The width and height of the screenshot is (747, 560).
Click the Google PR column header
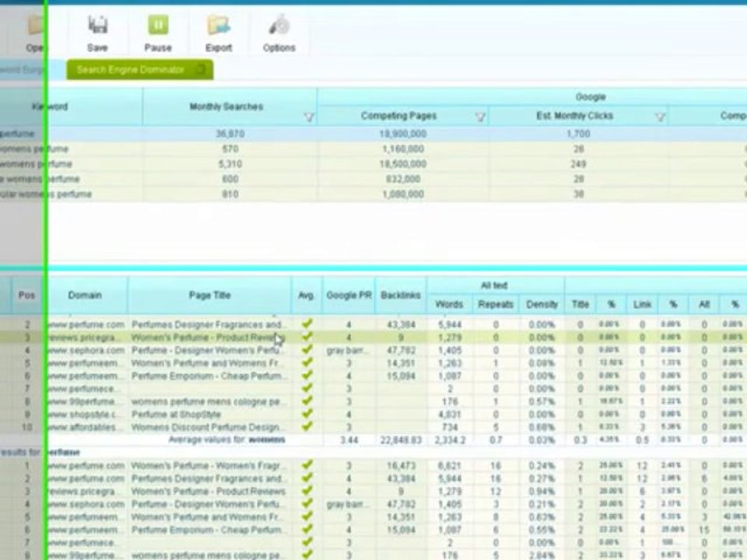coord(349,296)
